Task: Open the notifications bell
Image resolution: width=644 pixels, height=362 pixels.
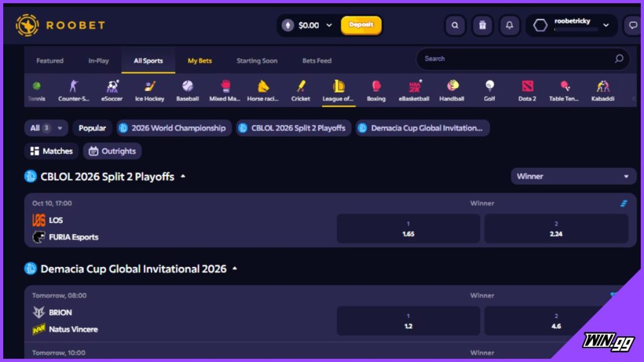Action: click(509, 25)
